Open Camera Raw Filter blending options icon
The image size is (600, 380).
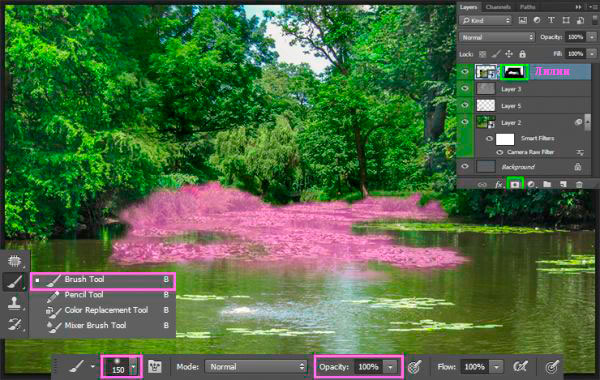click(x=580, y=152)
